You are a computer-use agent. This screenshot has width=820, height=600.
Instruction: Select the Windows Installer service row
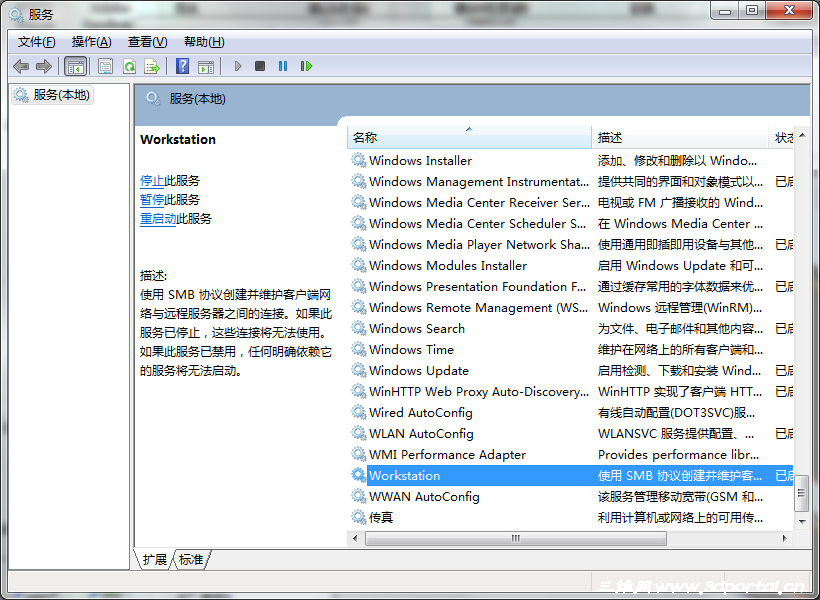click(x=571, y=160)
